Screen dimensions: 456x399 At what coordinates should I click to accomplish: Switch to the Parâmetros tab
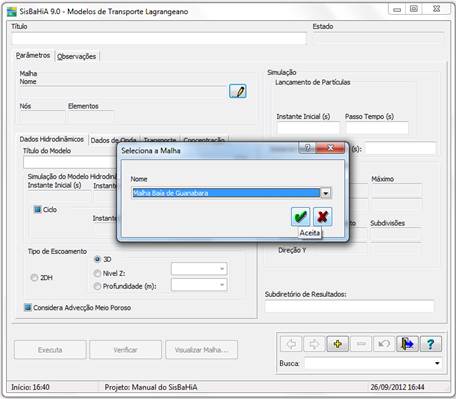click(x=33, y=55)
